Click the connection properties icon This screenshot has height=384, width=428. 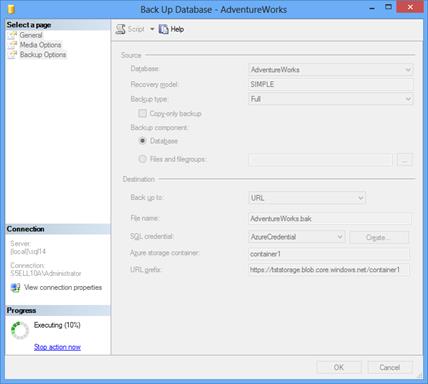pyautogui.click(x=15, y=288)
